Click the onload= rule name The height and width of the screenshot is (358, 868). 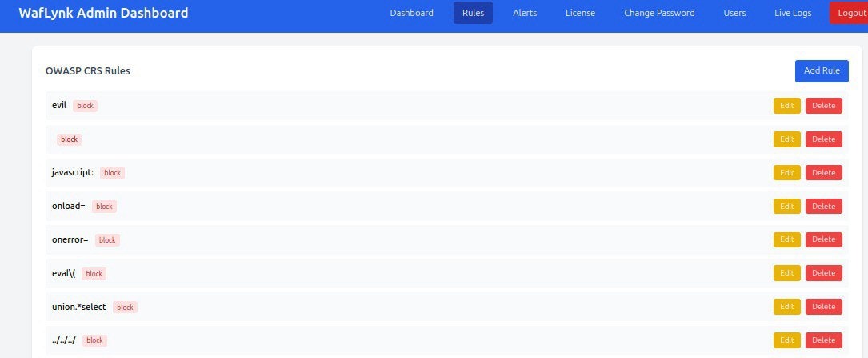(x=69, y=206)
